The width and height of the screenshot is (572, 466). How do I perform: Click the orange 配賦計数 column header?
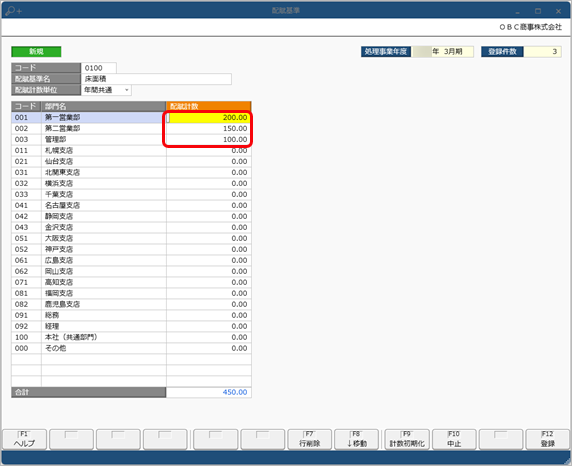click(x=209, y=106)
